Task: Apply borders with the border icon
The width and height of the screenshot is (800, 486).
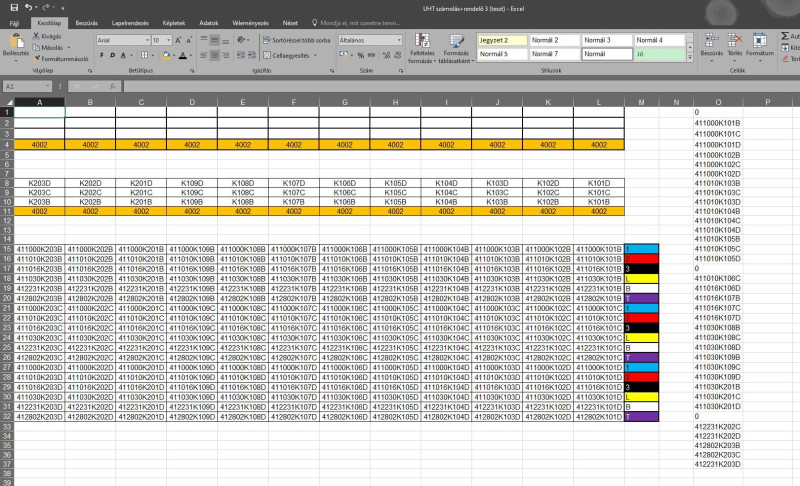Action: click(x=144, y=55)
